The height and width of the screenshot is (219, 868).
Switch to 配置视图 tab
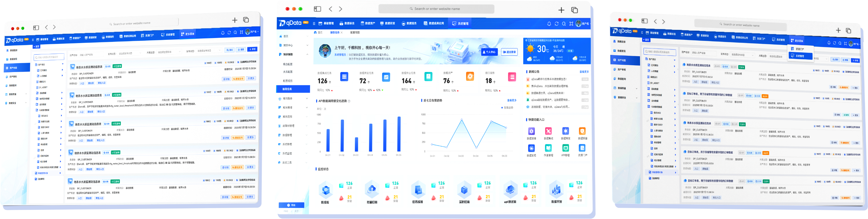point(355,33)
